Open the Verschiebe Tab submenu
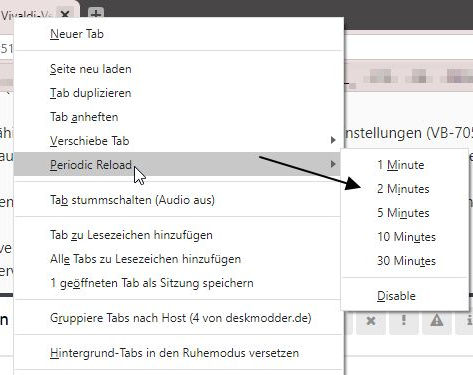Screen dimensions: 473x375 point(179,141)
